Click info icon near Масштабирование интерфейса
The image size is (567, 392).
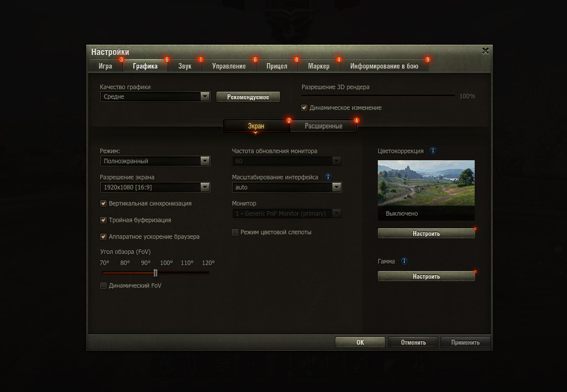coord(328,177)
